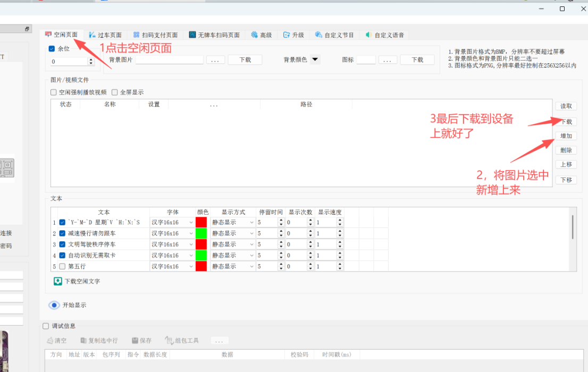
Task: Click the 上移 button
Action: click(566, 164)
